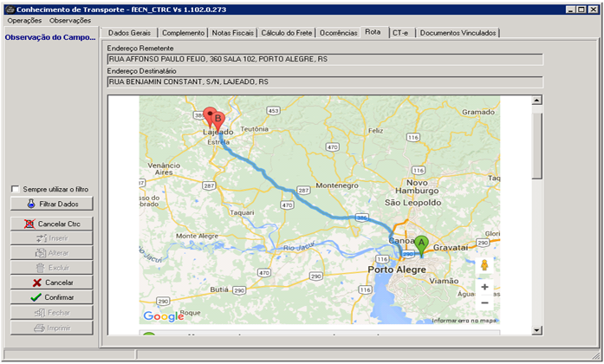Zoom out the map with minus button
This screenshot has width=604, height=364.
pyautogui.click(x=484, y=302)
